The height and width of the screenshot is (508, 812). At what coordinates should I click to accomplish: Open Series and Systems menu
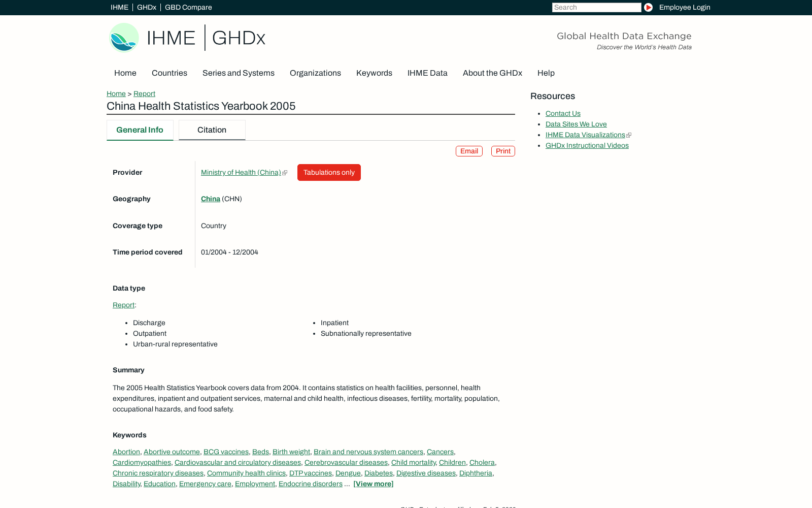pos(239,73)
